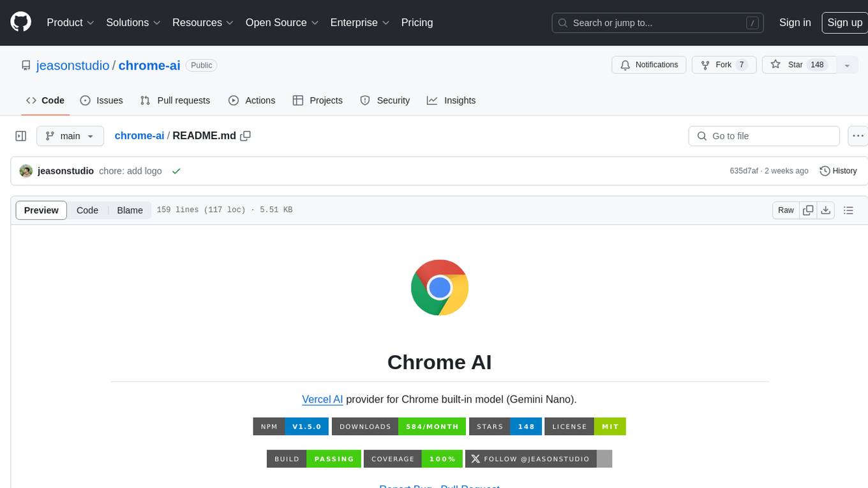Focus the Search or jump to field
Screen dimensions: 868x488
click(657, 23)
